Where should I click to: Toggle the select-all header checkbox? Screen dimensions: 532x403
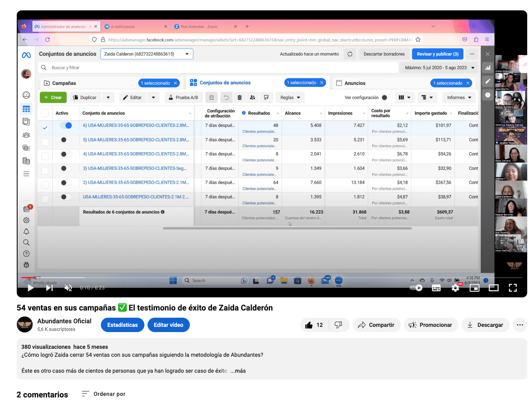point(45,113)
